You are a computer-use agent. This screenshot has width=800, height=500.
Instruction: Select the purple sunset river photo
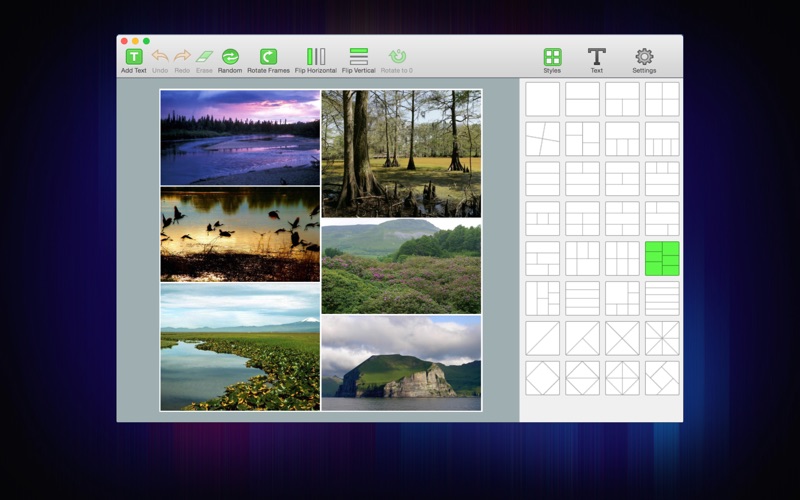[x=240, y=138]
